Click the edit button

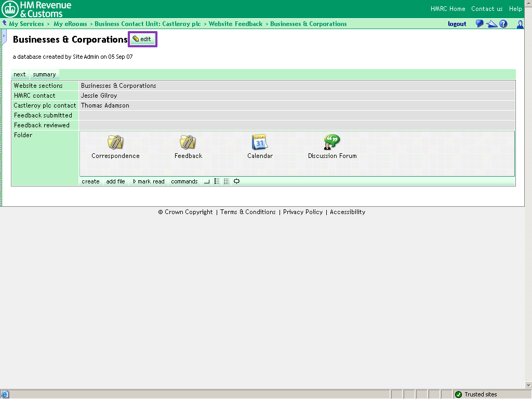(142, 38)
